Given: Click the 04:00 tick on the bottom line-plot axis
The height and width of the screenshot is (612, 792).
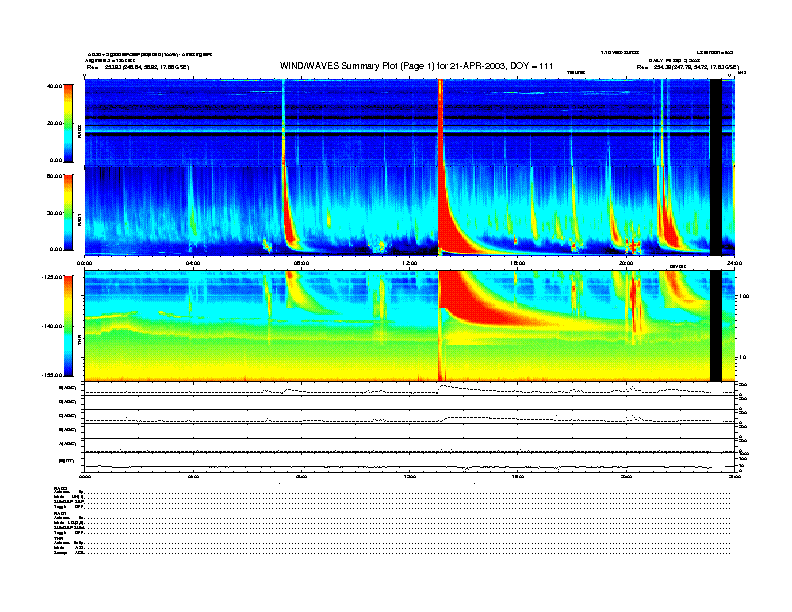Looking at the screenshot, I should pyautogui.click(x=193, y=476).
